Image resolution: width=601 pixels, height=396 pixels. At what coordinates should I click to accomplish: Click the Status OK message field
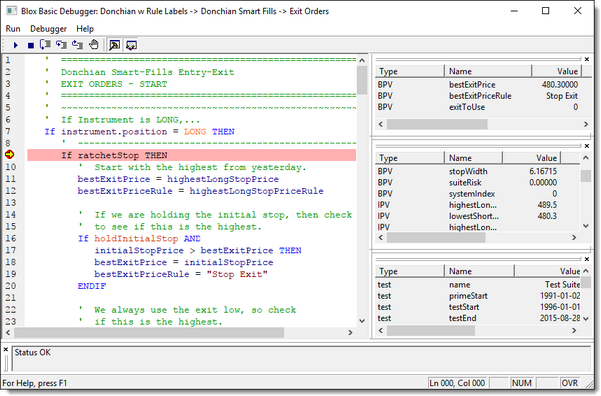click(x=301, y=359)
